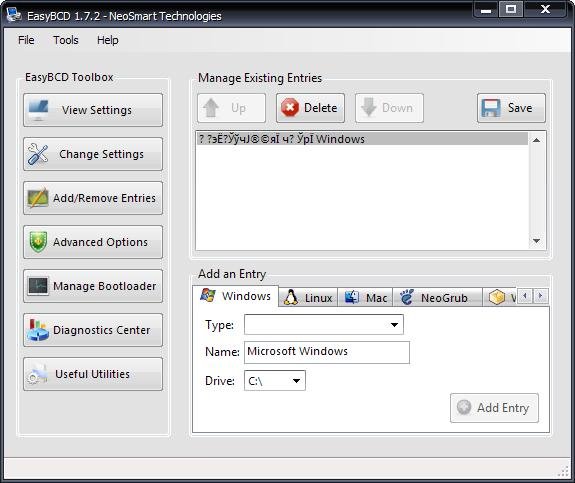
Task: Open Diagnostics Center
Action: click(x=93, y=330)
